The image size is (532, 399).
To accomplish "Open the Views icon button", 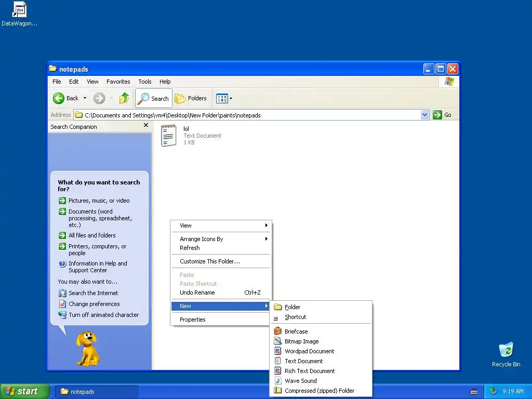I will 222,99.
